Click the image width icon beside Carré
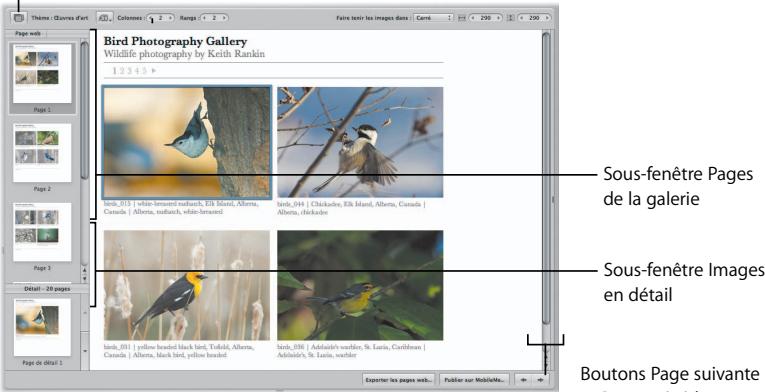This screenshot has height=392, width=765. click(x=463, y=18)
